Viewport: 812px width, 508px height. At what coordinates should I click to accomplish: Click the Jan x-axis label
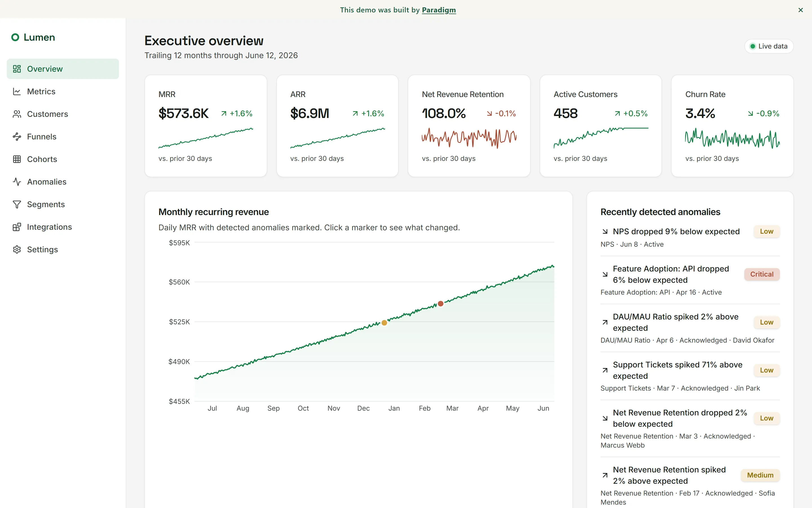point(394,408)
